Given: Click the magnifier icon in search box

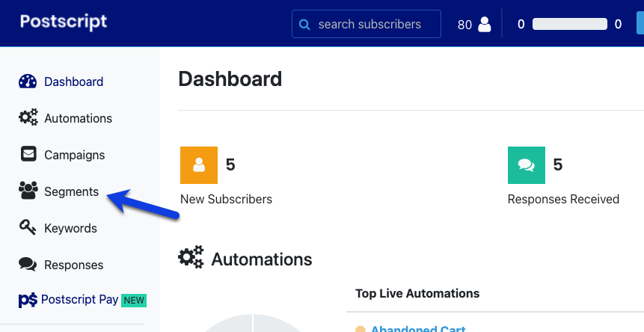Looking at the screenshot, I should [304, 25].
